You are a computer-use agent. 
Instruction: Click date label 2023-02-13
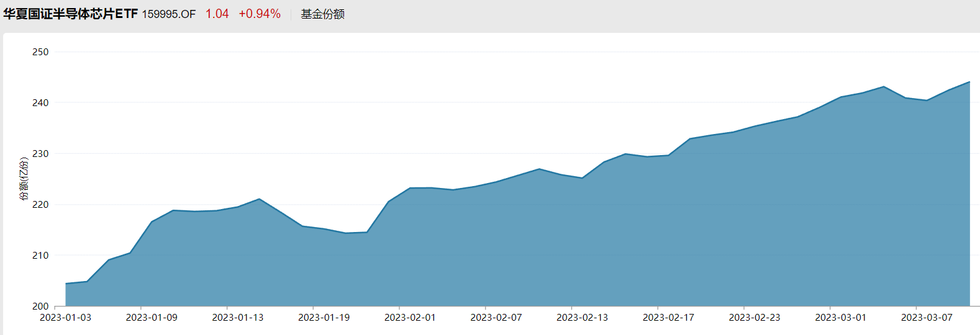[x=583, y=318]
